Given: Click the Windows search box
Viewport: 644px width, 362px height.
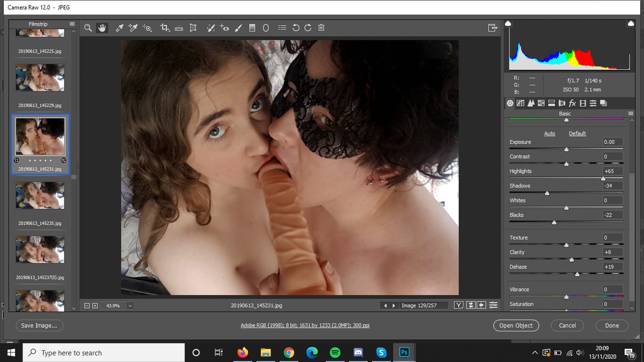Looking at the screenshot, I should (103, 352).
